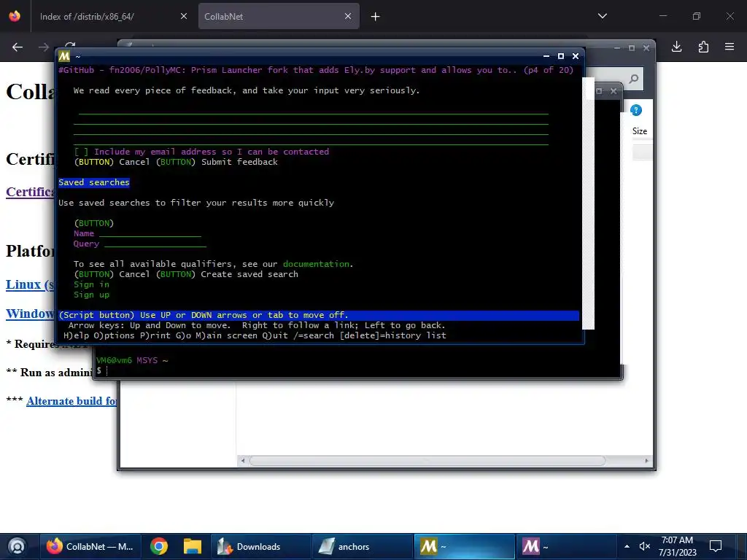Click the terminal vertical scrollbar
This screenshot has width=747, height=560.
pos(589,203)
